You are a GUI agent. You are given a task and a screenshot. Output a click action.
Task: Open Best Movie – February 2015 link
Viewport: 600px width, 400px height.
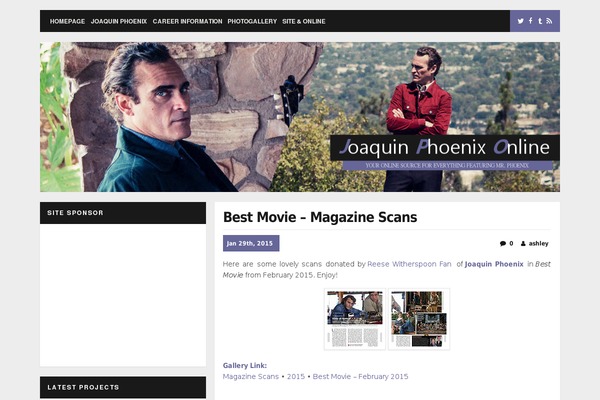(360, 377)
